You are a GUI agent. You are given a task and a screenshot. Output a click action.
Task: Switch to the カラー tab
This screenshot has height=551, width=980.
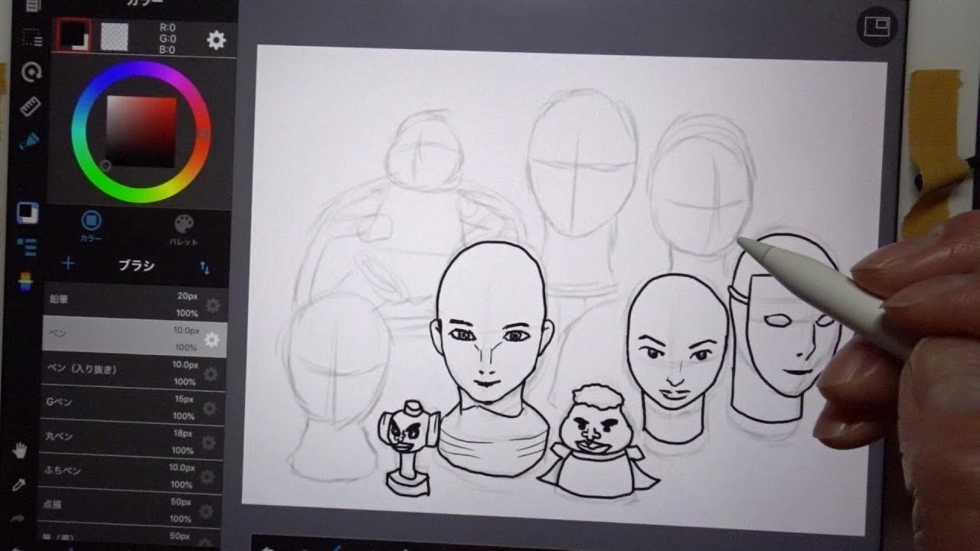(x=91, y=227)
